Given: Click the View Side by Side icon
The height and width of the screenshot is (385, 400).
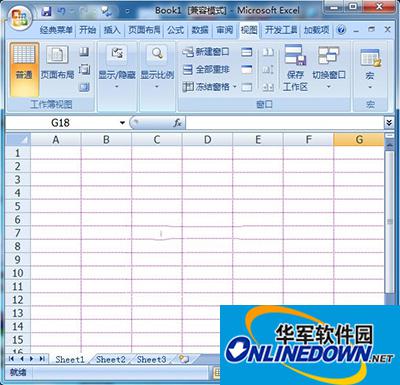Looking at the screenshot, I should [x=268, y=52].
